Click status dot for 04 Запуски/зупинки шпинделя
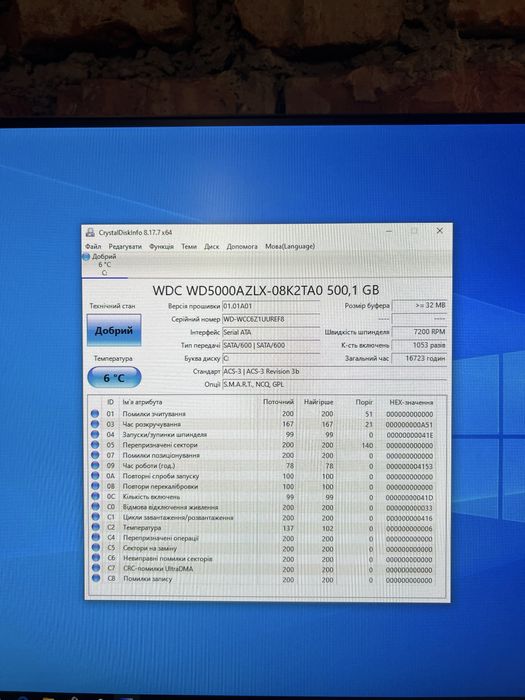 95,434
